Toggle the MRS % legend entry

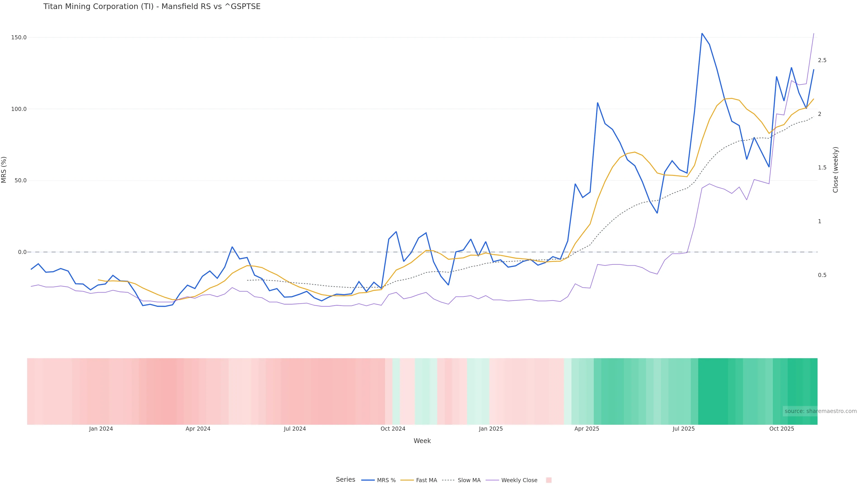click(386, 480)
